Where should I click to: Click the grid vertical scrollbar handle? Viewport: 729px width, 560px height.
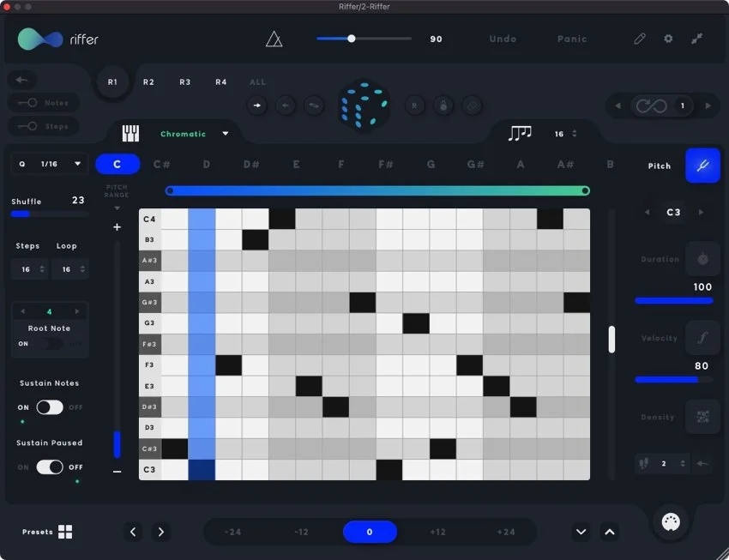click(x=612, y=340)
